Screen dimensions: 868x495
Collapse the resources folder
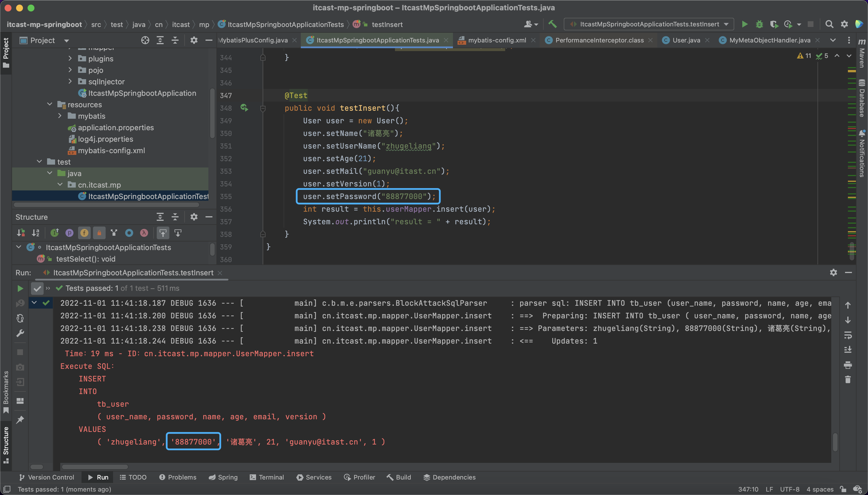pyautogui.click(x=50, y=104)
